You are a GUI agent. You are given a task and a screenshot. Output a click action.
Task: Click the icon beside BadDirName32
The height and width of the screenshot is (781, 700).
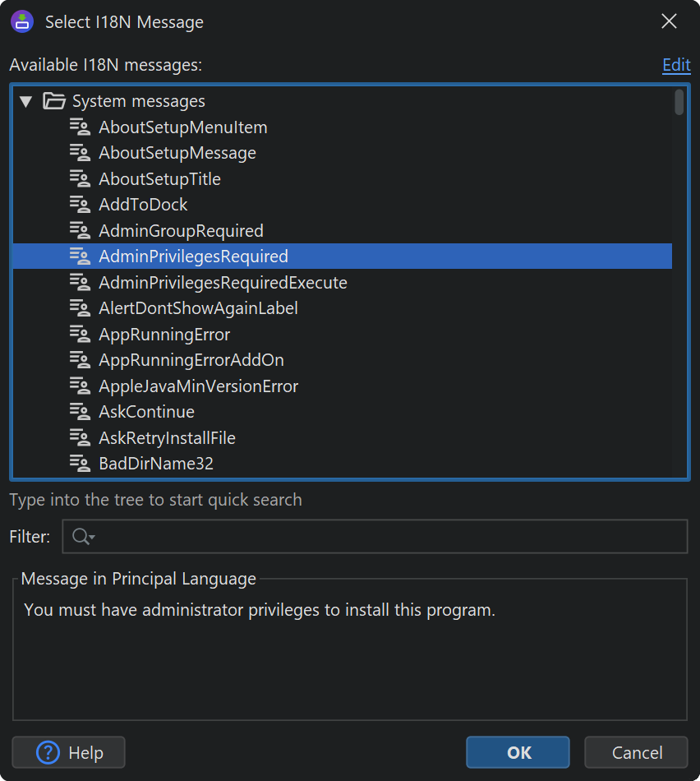click(80, 463)
